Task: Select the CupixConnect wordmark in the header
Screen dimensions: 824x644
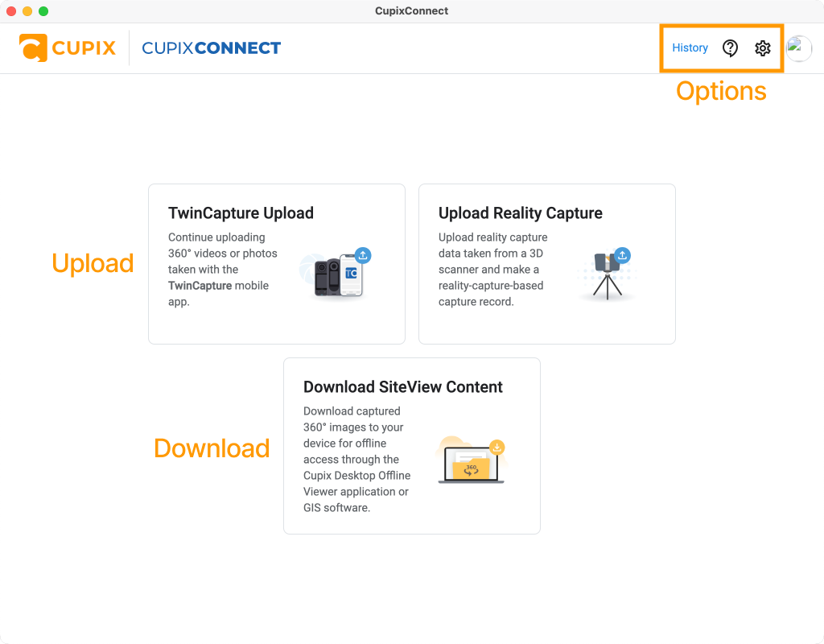Action: 211,47
